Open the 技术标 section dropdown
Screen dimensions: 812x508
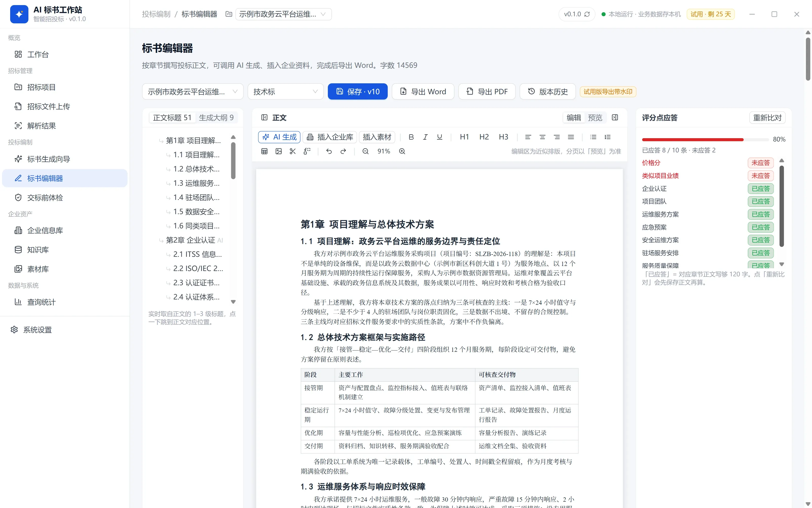(x=285, y=91)
